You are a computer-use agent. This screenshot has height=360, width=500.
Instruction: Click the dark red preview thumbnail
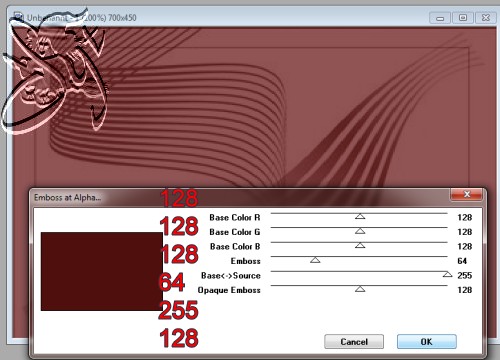(102, 272)
